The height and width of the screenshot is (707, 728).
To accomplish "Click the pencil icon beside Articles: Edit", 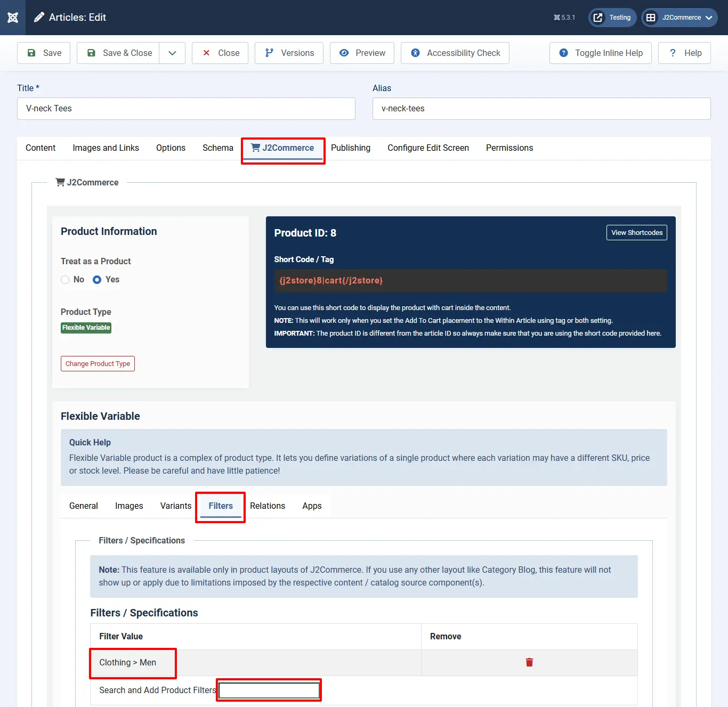I will point(39,18).
